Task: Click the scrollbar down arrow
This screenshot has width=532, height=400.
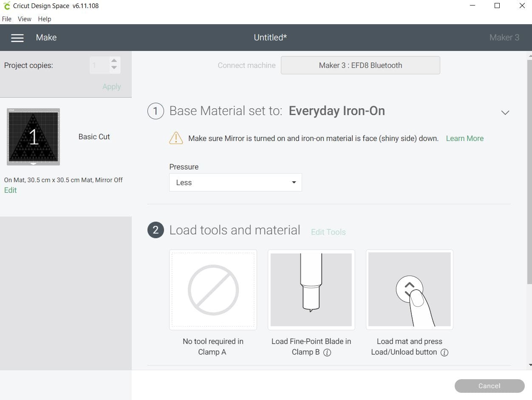Action: coord(529,365)
